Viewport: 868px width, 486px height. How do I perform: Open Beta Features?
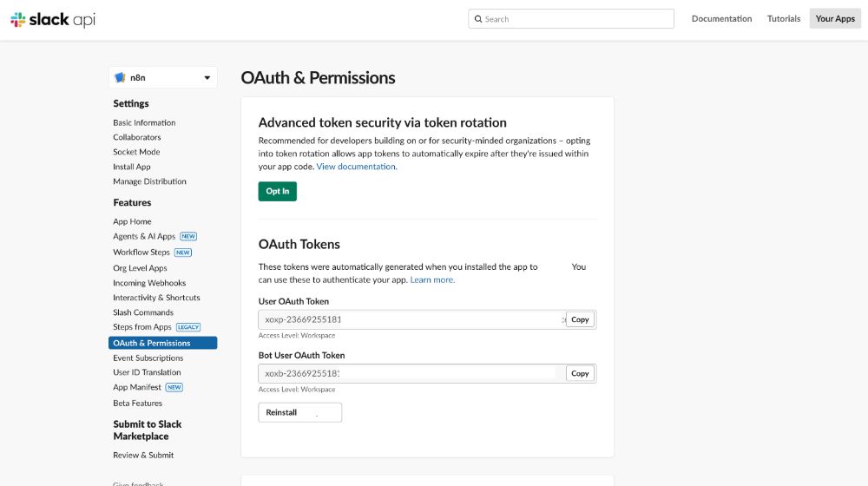tap(137, 403)
